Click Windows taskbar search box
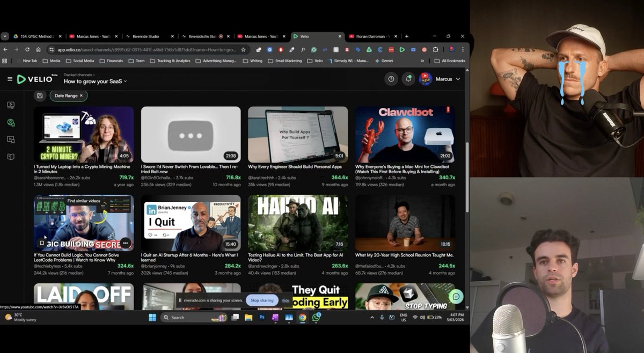Viewport: 644px width, 353px height. tap(195, 317)
